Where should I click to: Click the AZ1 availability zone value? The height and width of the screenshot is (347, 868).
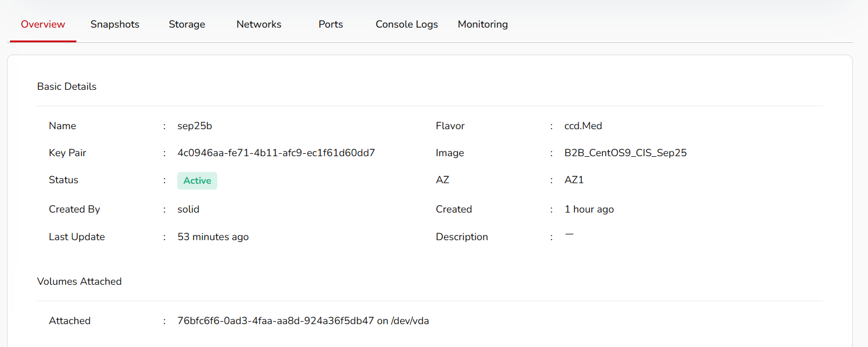point(574,180)
